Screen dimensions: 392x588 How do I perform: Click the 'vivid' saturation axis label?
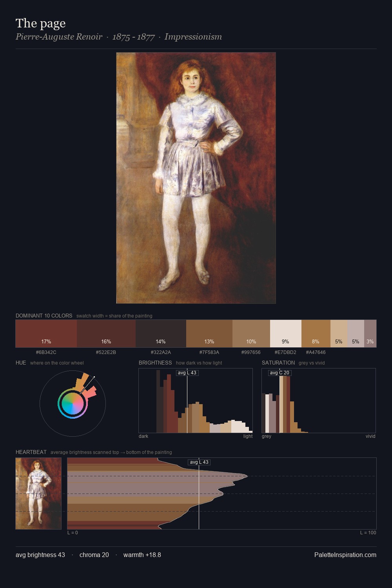(370, 436)
